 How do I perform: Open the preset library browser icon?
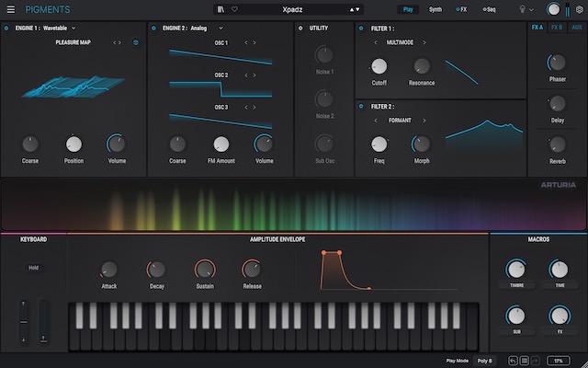tap(220, 9)
